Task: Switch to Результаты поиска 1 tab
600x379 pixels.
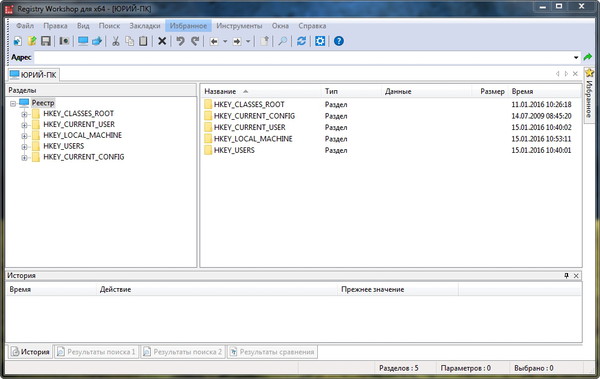Action: coord(96,352)
